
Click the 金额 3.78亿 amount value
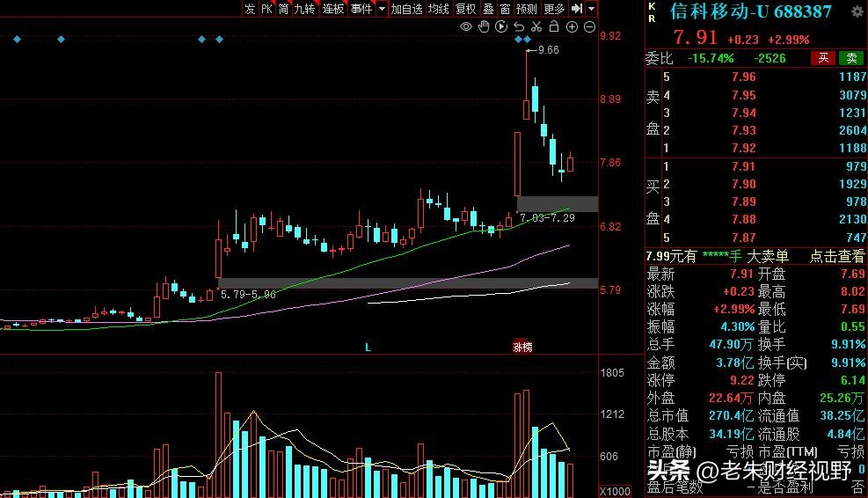click(734, 363)
